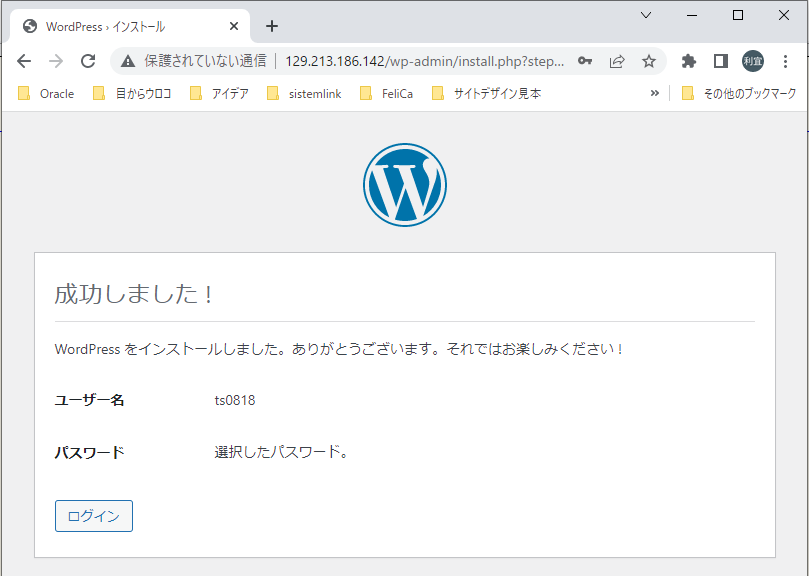Click the 成功しました！ heading
The image size is (809, 576).
[134, 294]
